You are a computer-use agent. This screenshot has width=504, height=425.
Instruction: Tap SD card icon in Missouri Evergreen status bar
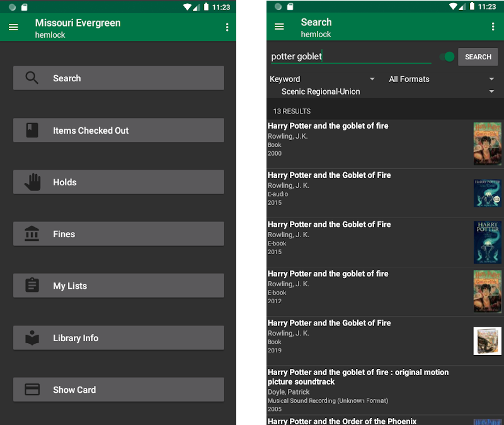[x=24, y=7]
